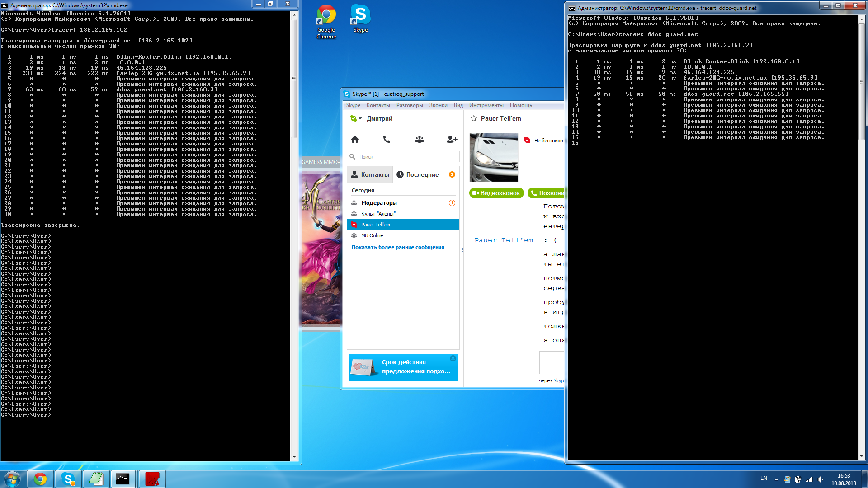Toggle favorite star next to Pauer Tell'em
This screenshot has width=868, height=488.
point(474,118)
